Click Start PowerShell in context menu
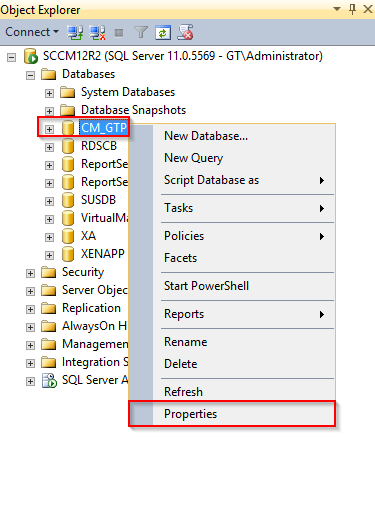 click(x=206, y=286)
